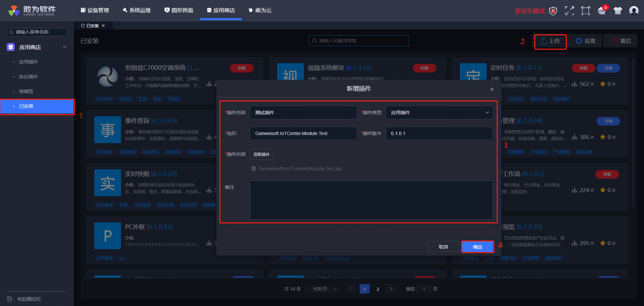Click the 设置 settings button

[x=585, y=41]
